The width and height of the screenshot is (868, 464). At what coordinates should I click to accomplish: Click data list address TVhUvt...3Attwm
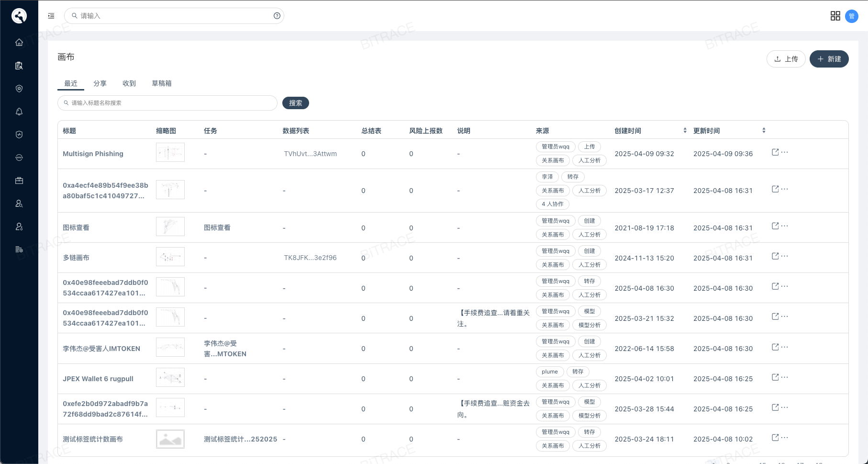[x=311, y=154]
